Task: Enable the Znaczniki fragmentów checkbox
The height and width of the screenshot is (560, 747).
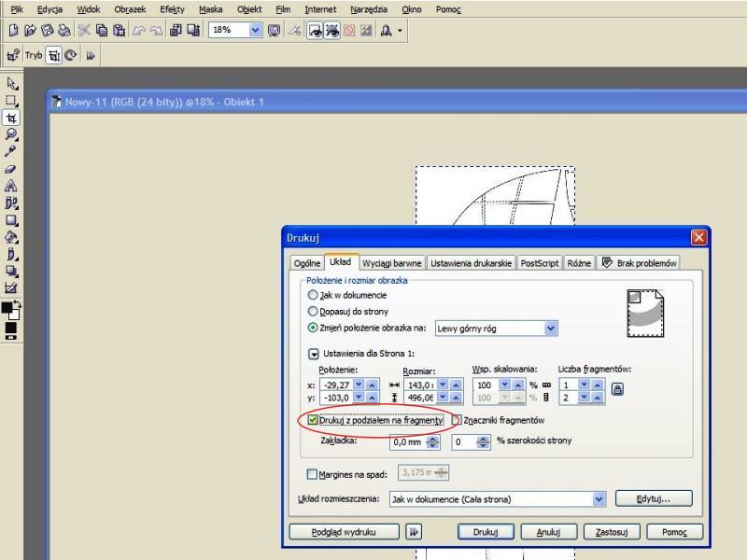Action: point(457,421)
